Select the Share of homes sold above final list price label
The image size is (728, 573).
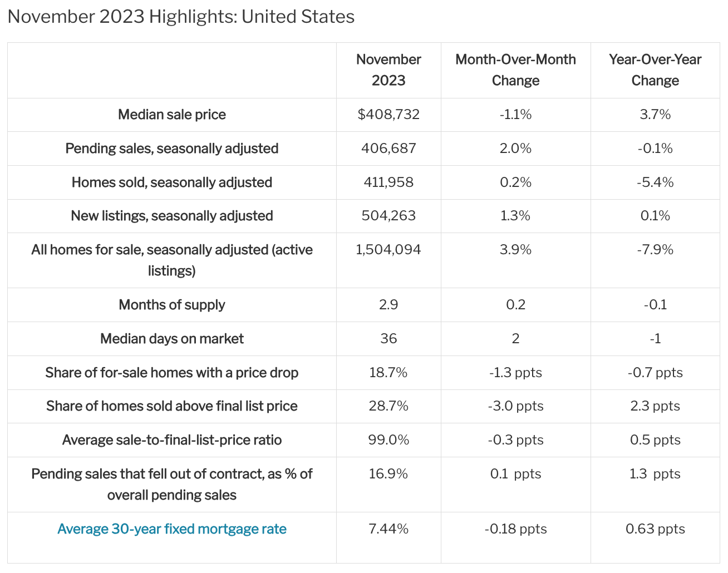pos(172,406)
